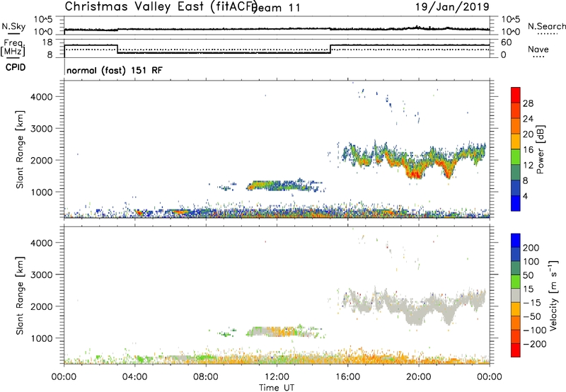
Task: Select the gray -15 to 15 velocity segment
Action: point(516,296)
